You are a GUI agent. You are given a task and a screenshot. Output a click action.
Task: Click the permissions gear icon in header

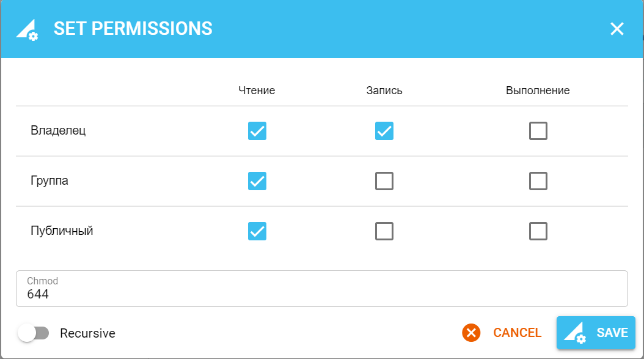[27, 29]
